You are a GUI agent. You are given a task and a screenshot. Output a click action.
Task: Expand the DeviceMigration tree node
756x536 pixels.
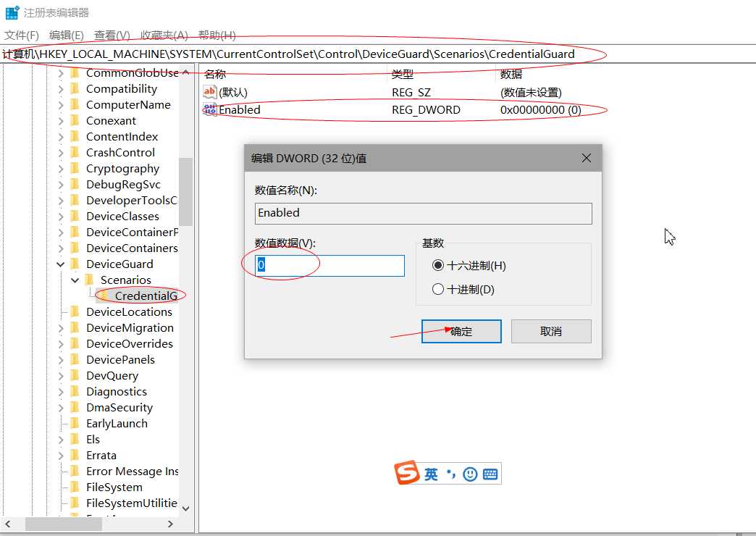coord(60,328)
